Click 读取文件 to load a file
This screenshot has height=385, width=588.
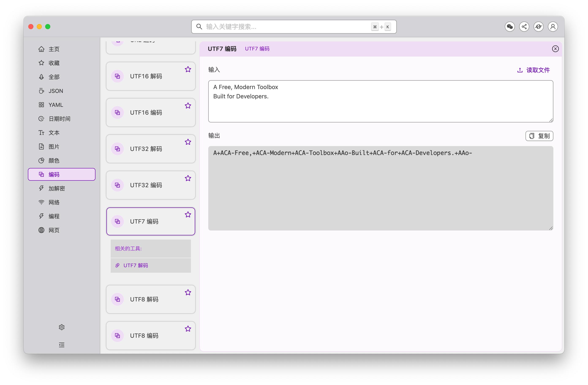[533, 70]
